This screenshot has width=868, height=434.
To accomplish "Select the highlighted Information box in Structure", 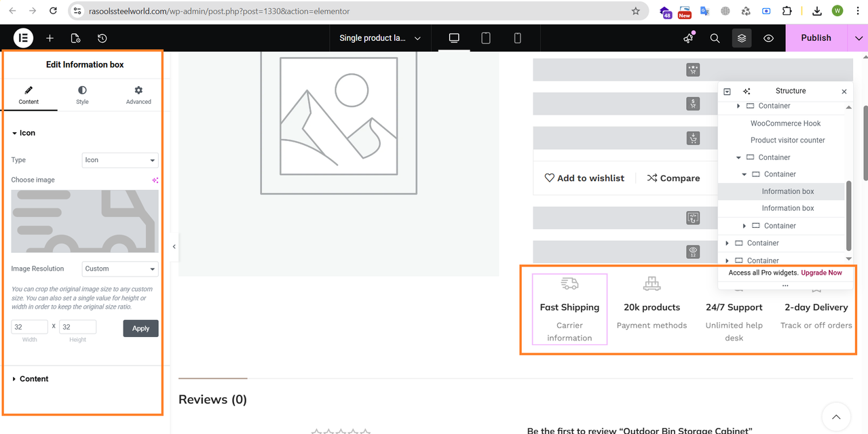I will click(x=782, y=191).
